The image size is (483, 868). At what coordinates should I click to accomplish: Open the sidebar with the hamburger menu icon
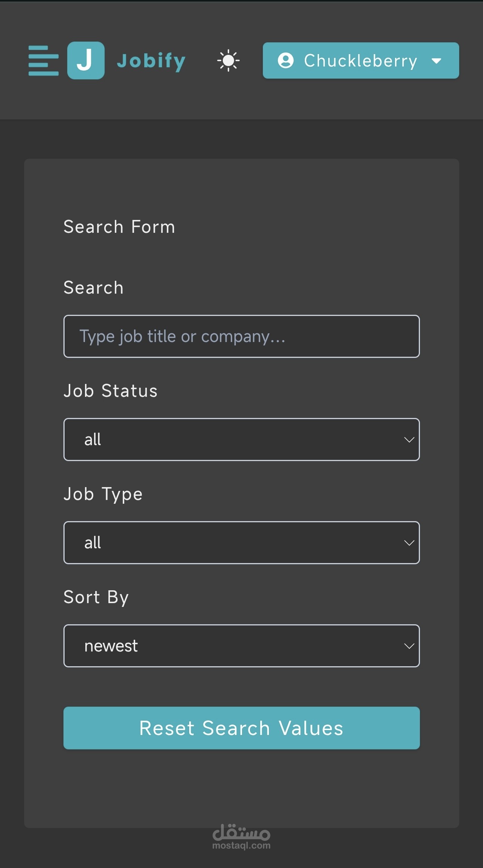click(x=43, y=60)
